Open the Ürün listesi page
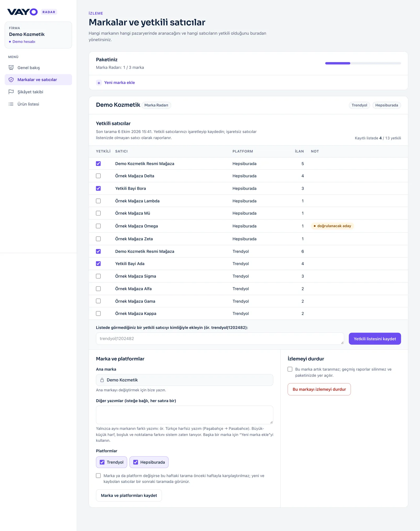 coord(38,104)
